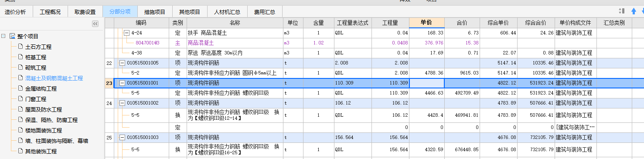The width and height of the screenshot is (644, 159).
Task: Collapse row 4-24 扶手 商品混凝土
Action: click(x=127, y=33)
